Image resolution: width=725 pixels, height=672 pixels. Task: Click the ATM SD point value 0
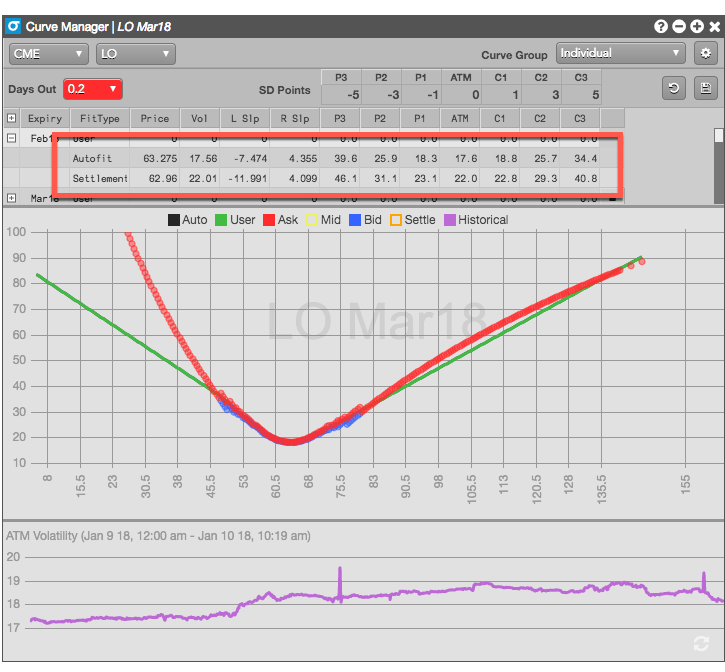tap(461, 95)
